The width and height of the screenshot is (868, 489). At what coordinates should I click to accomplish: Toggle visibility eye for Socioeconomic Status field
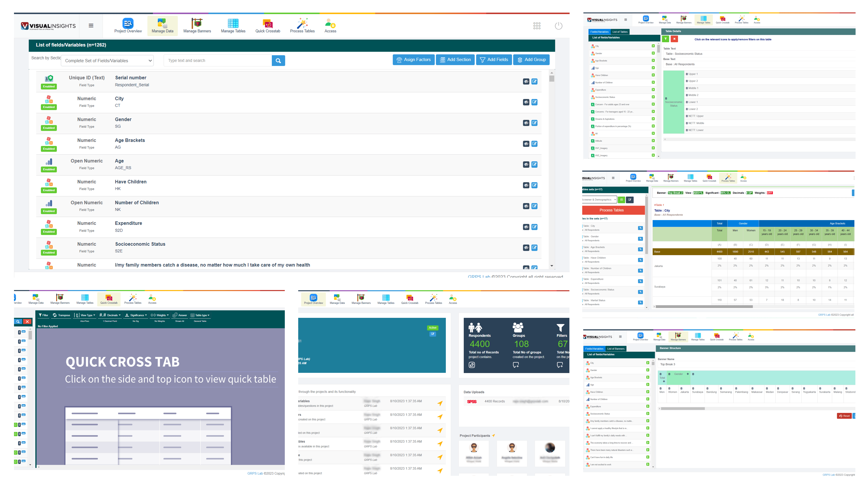tap(526, 248)
